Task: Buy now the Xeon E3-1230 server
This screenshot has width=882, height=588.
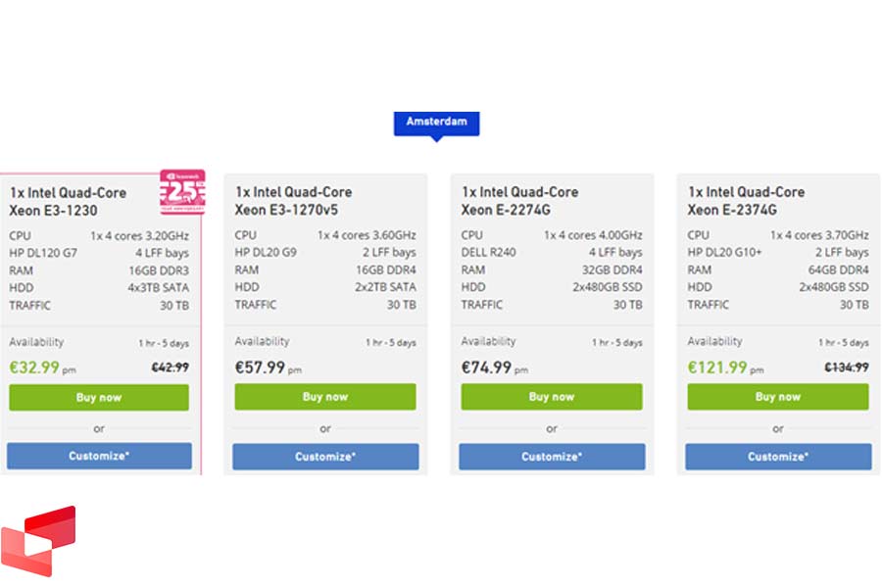Action: click(x=99, y=397)
